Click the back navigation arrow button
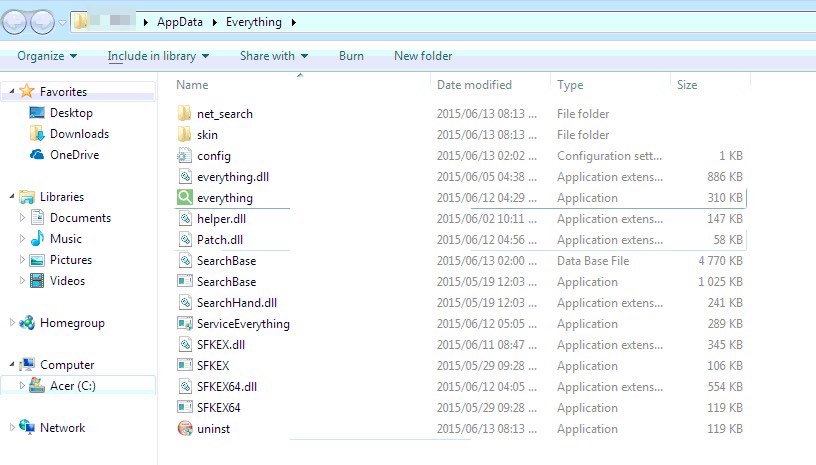Screen dimensions: 816x465 coord(16,21)
